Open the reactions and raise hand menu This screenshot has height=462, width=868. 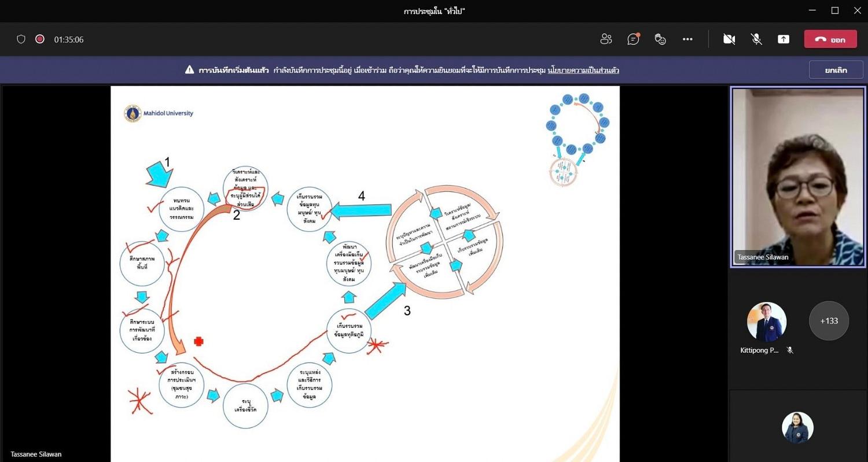(x=660, y=39)
